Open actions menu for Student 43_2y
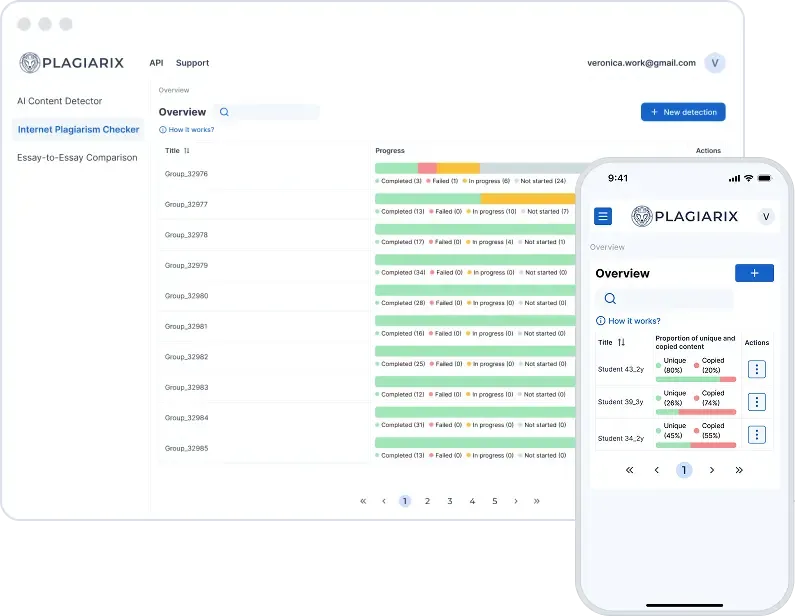 tap(757, 369)
